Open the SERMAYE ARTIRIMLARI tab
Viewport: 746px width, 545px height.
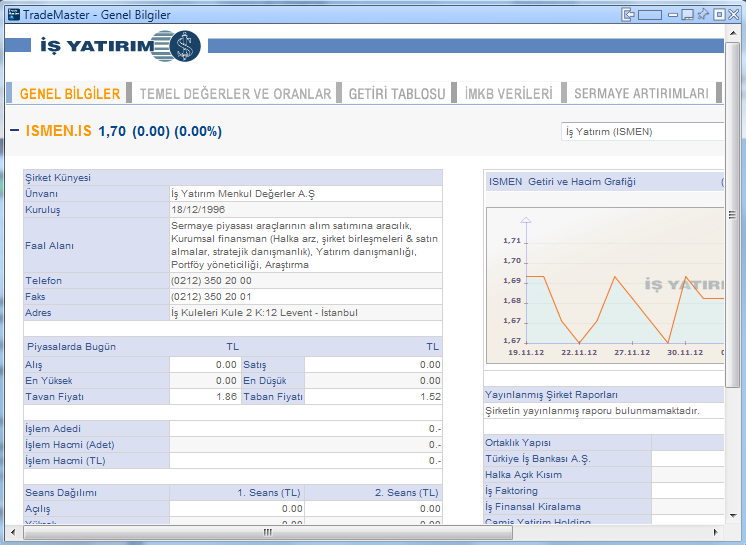click(x=641, y=94)
